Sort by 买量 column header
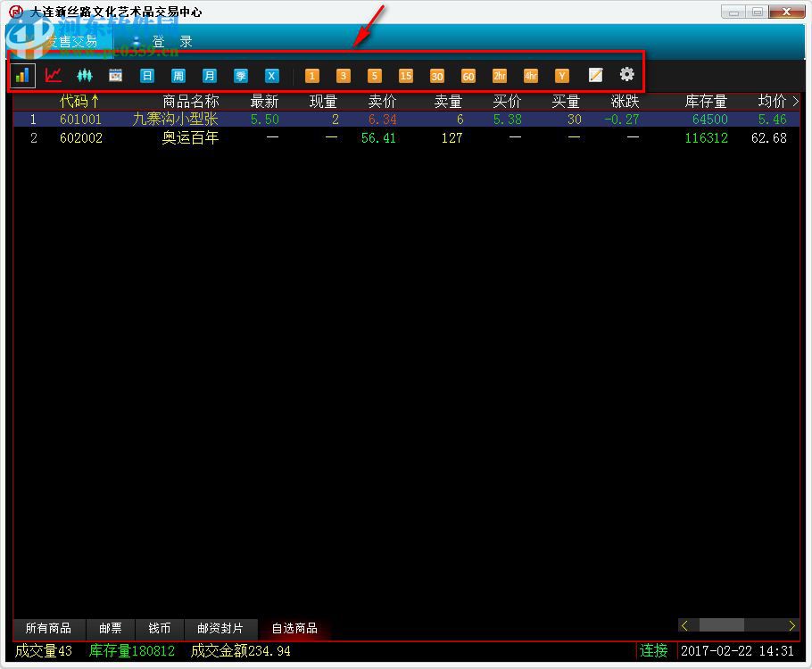Screen dimensions: 812x669 coord(566,101)
